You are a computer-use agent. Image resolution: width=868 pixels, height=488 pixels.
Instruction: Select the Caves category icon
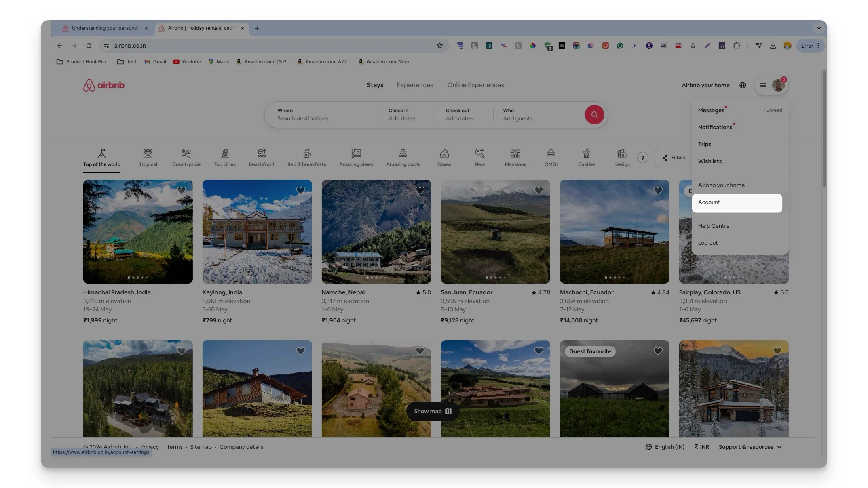444,153
